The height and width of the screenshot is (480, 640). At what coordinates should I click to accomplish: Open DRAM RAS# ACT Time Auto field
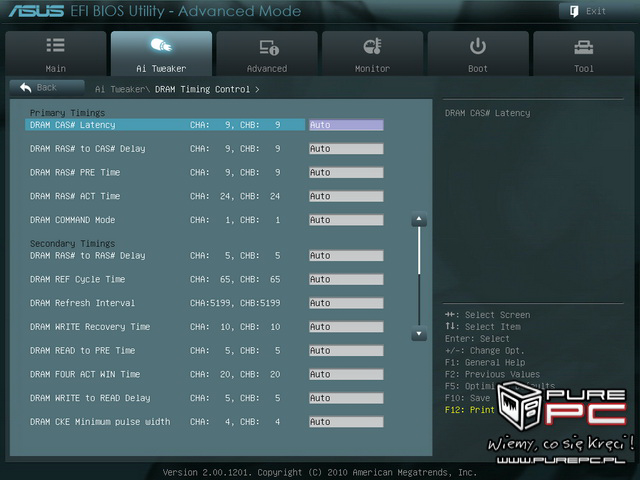tap(346, 196)
